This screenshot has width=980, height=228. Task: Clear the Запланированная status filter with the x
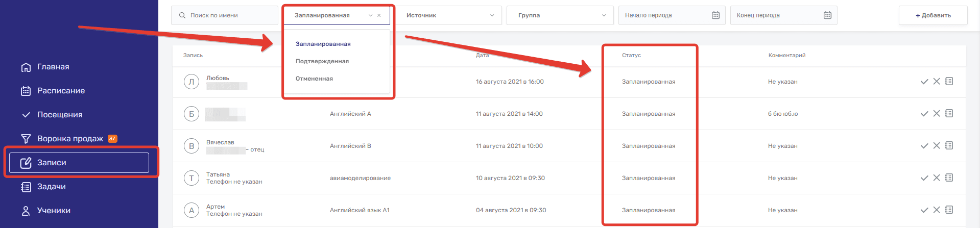tap(379, 15)
